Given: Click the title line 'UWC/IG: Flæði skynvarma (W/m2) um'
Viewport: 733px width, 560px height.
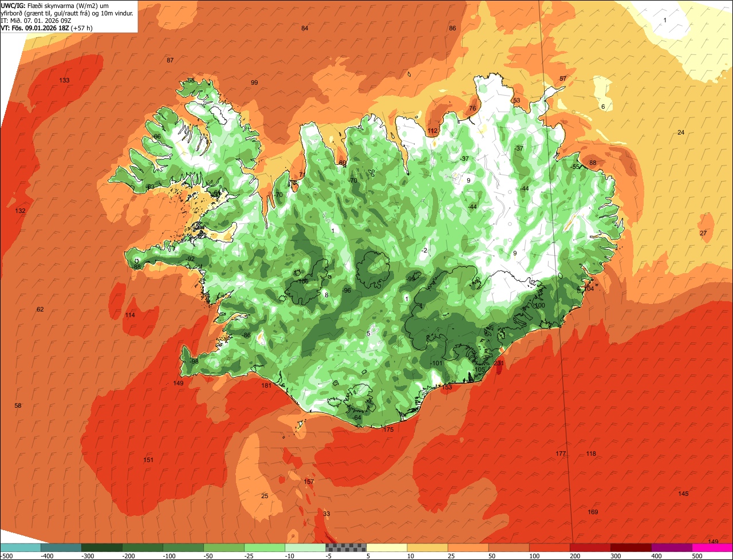Looking at the screenshot, I should point(54,6).
